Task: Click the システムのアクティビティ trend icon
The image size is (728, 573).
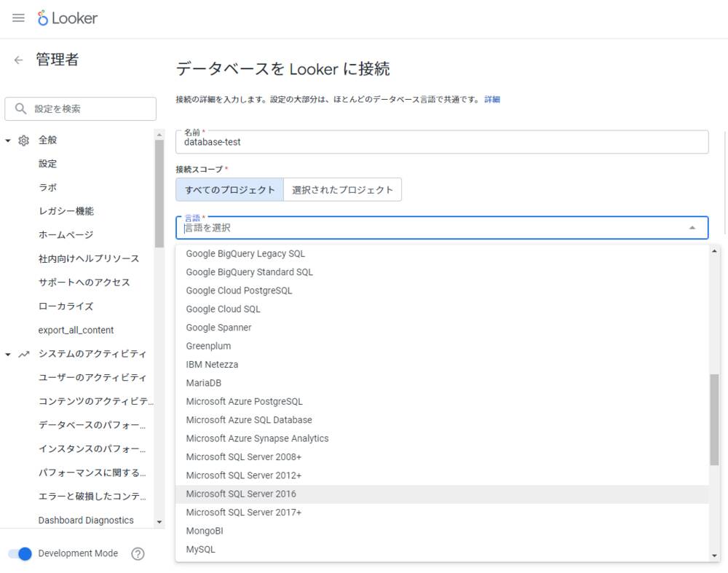Action: tap(24, 355)
